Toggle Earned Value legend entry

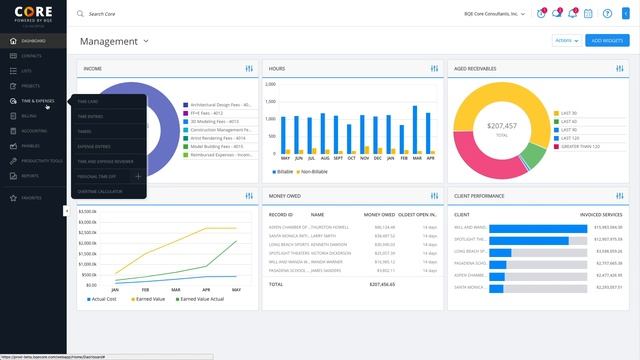pyautogui.click(x=148, y=299)
